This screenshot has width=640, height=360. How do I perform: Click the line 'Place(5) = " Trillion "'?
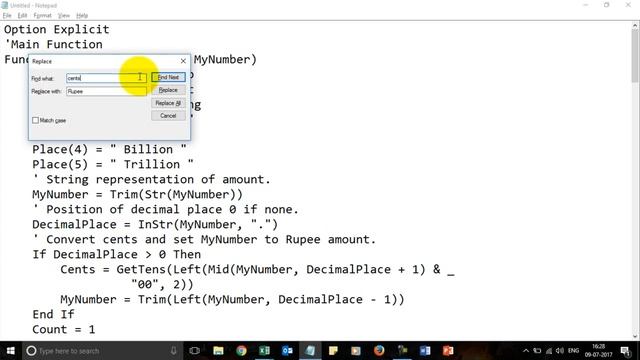coord(113,164)
